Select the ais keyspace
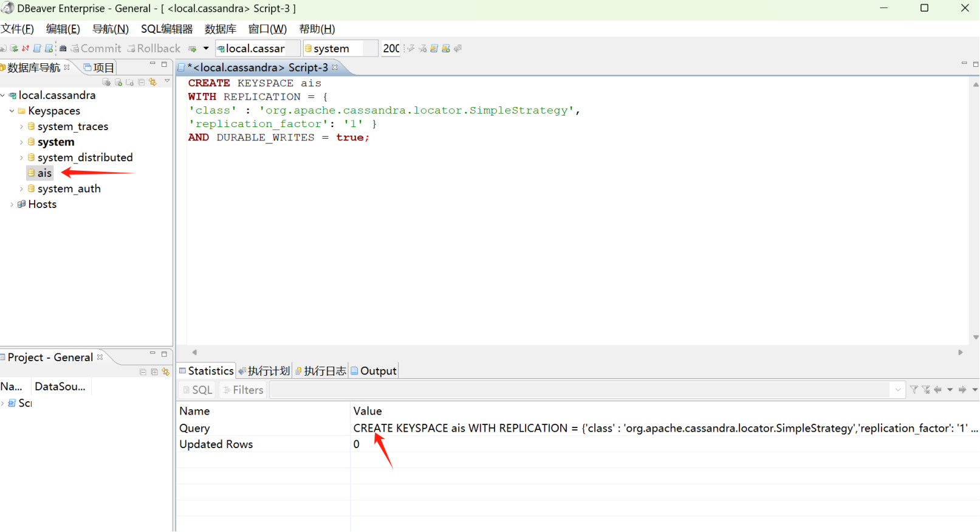Screen dimensions: 980x532 tap(40, 173)
